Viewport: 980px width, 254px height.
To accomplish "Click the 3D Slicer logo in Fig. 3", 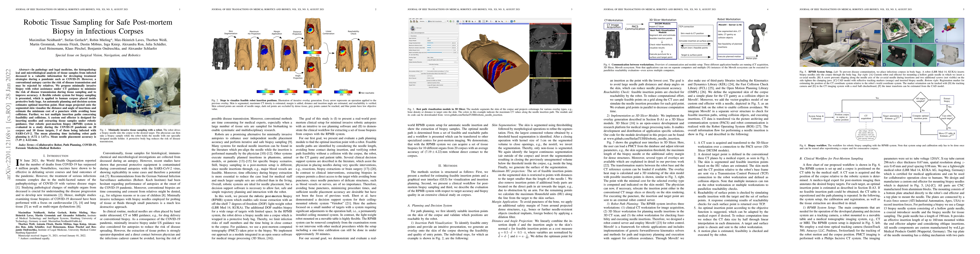I will [x=416, y=28].
